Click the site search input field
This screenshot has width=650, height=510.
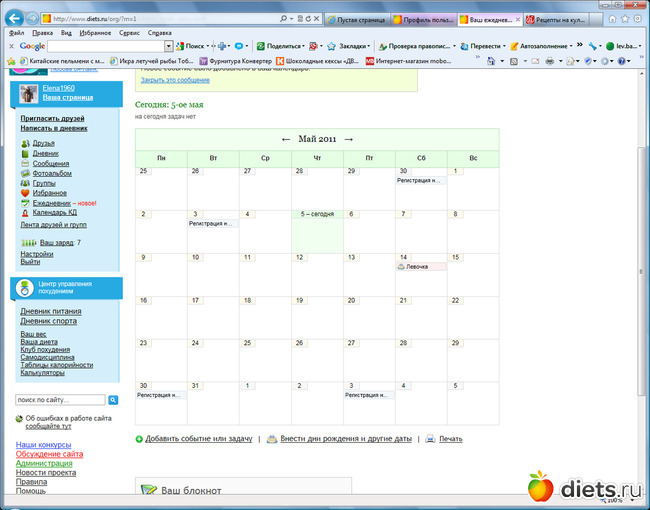click(x=60, y=399)
